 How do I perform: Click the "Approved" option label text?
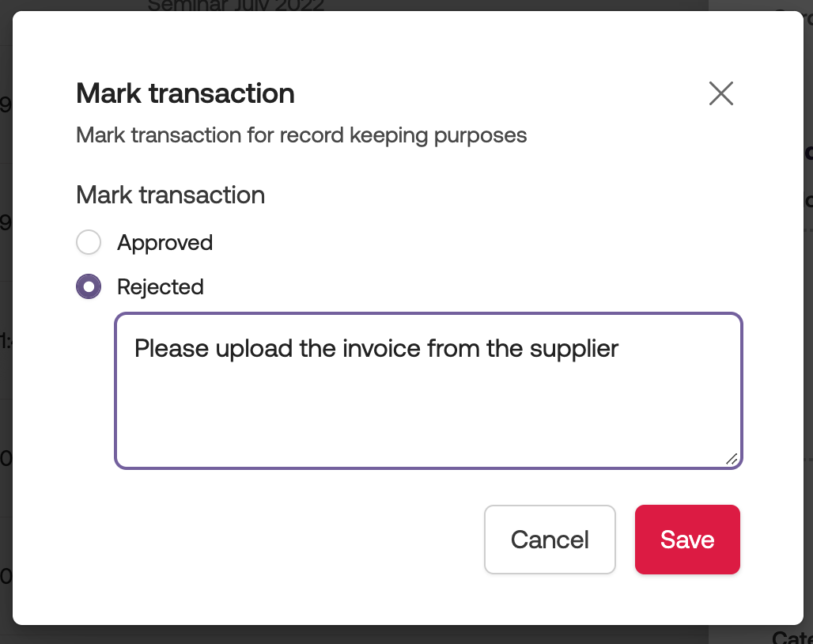(x=164, y=242)
